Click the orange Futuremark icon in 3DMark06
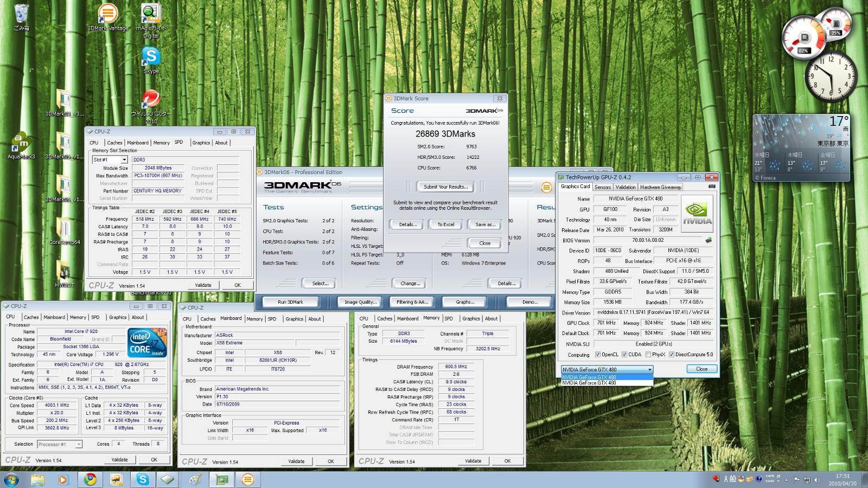 pos(546,187)
